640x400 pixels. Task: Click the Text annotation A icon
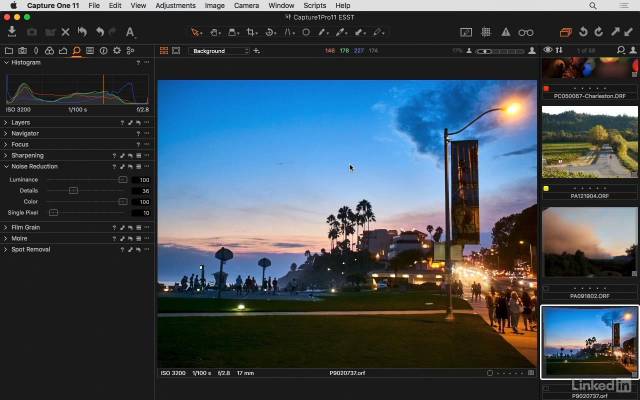coord(129,32)
